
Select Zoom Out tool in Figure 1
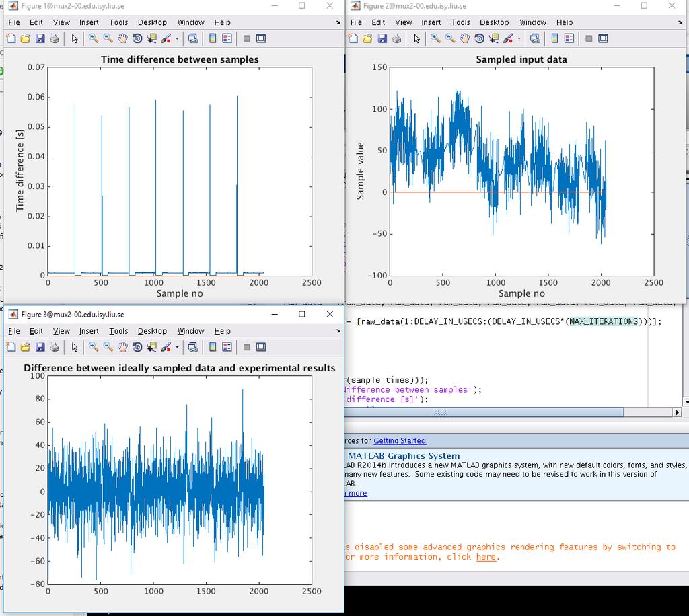point(108,38)
